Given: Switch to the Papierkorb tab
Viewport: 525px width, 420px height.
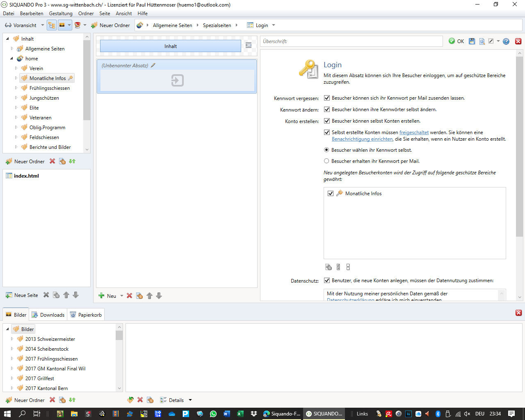Looking at the screenshot, I should (x=86, y=315).
